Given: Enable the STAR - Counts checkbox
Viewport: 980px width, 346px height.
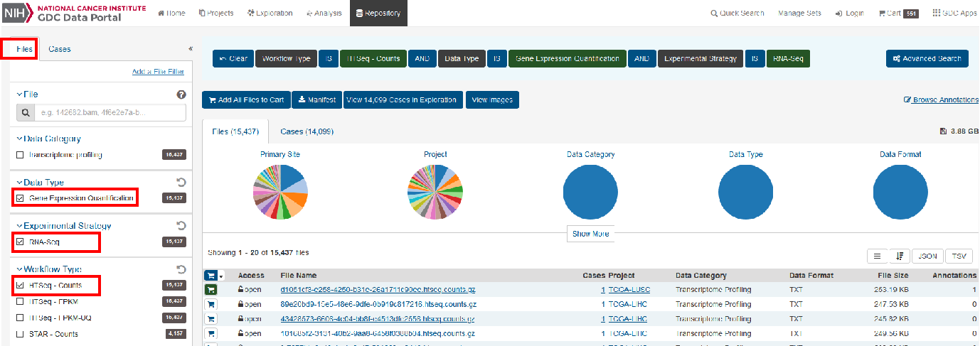Looking at the screenshot, I should (20, 334).
